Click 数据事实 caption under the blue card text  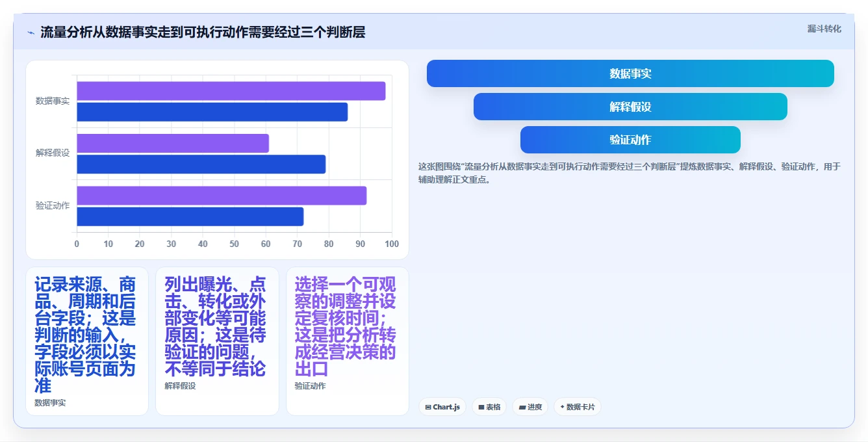tap(50, 403)
